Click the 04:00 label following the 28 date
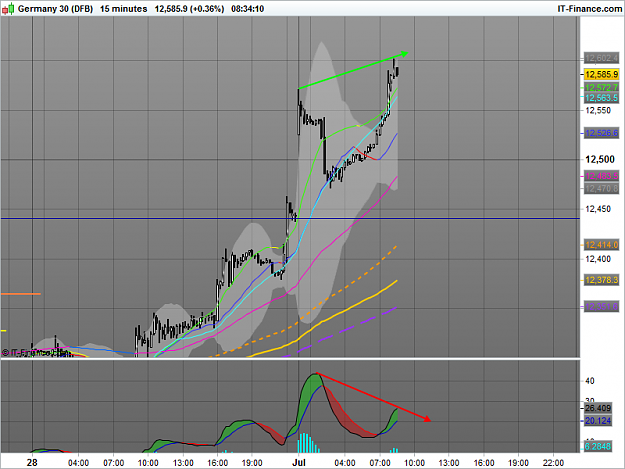 pyautogui.click(x=79, y=463)
